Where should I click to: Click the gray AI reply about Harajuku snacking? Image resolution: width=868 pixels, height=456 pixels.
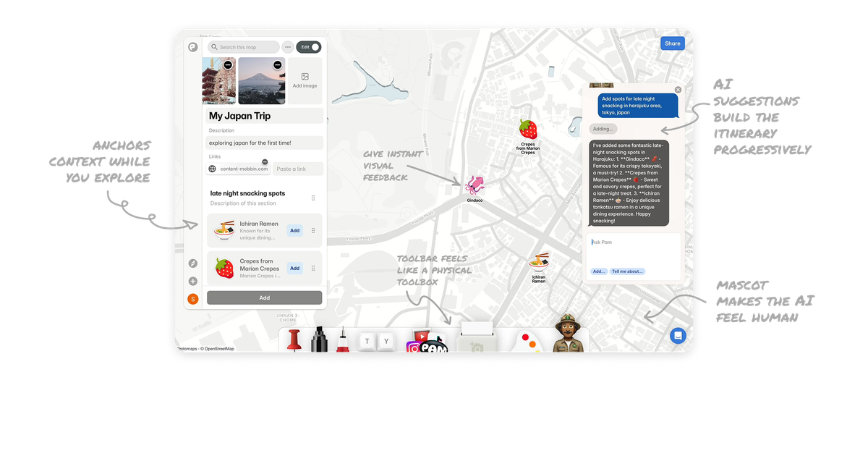[x=629, y=182]
